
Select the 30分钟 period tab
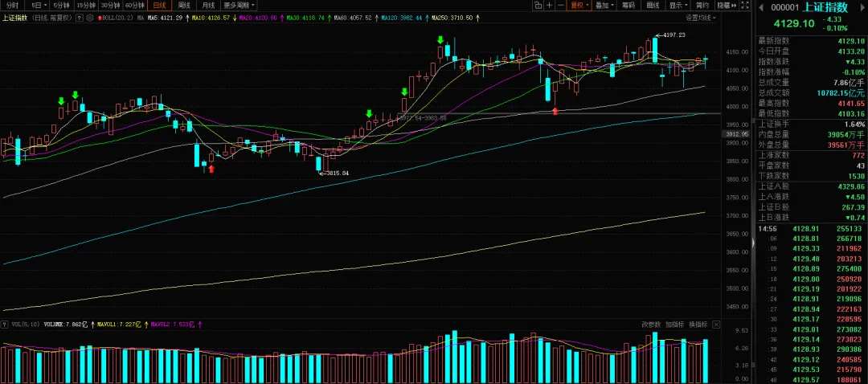pyautogui.click(x=110, y=6)
